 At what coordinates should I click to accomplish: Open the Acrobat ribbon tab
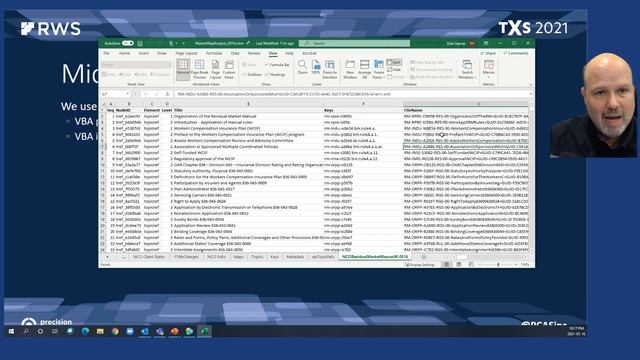tap(309, 53)
